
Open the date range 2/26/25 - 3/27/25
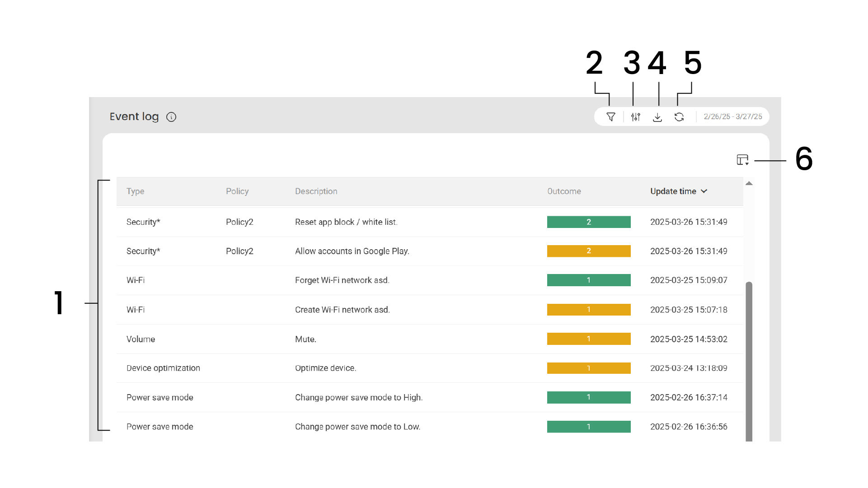pyautogui.click(x=732, y=116)
